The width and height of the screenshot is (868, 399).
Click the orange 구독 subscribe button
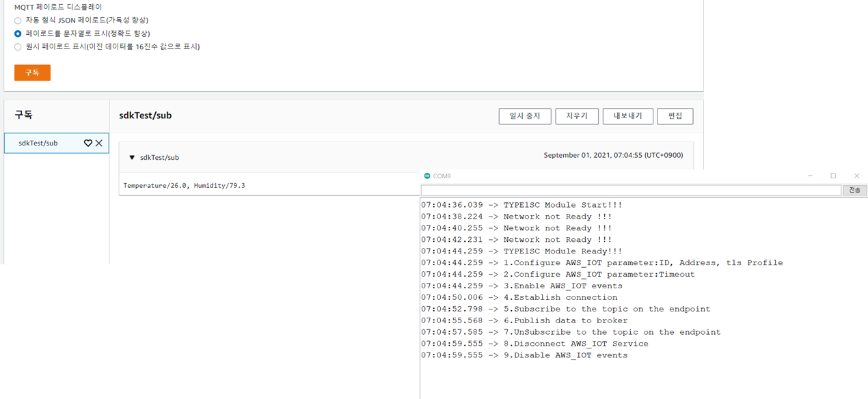pyautogui.click(x=32, y=72)
